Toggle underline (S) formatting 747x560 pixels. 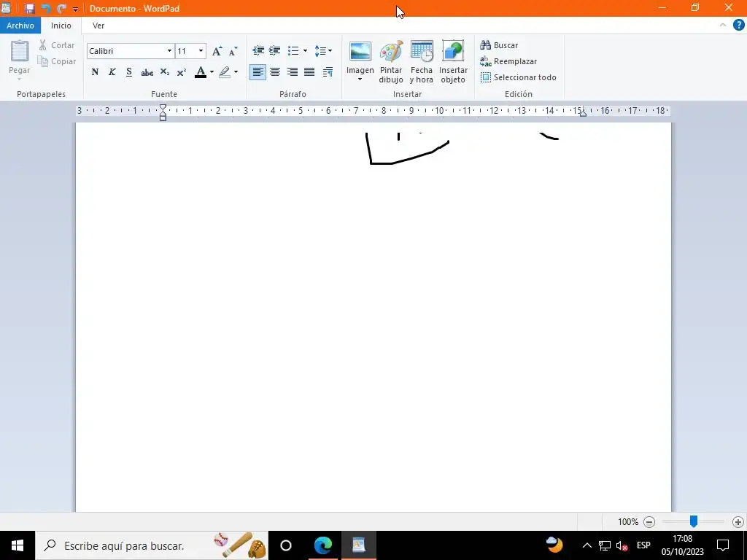tap(129, 72)
